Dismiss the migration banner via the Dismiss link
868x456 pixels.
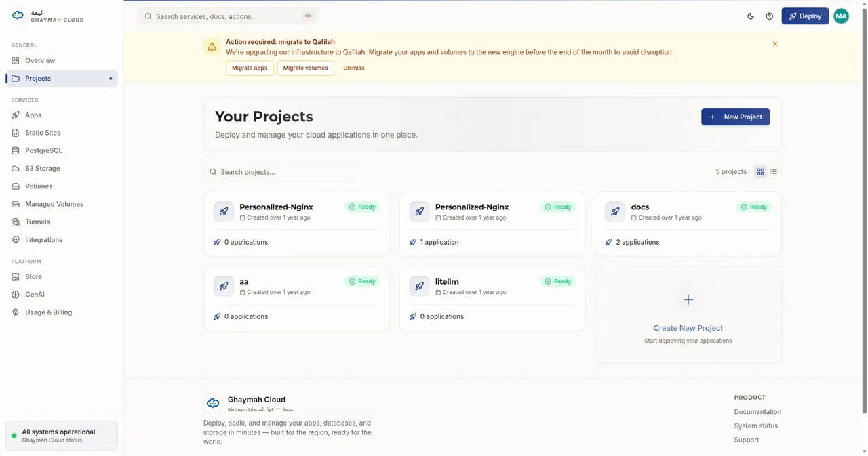[354, 68]
